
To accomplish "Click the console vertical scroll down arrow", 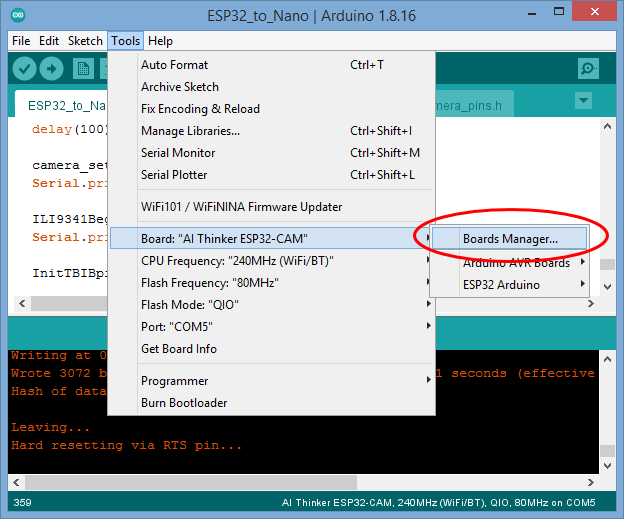I will tap(607, 466).
